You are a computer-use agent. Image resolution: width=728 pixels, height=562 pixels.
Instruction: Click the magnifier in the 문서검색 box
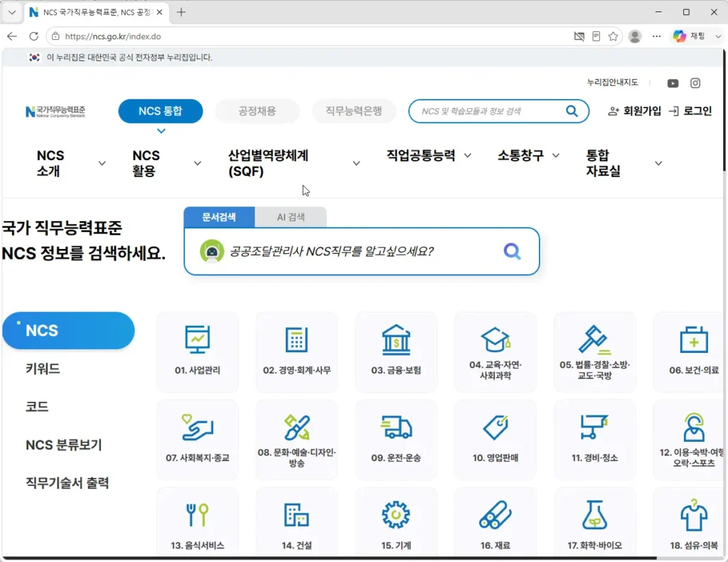[x=512, y=251]
